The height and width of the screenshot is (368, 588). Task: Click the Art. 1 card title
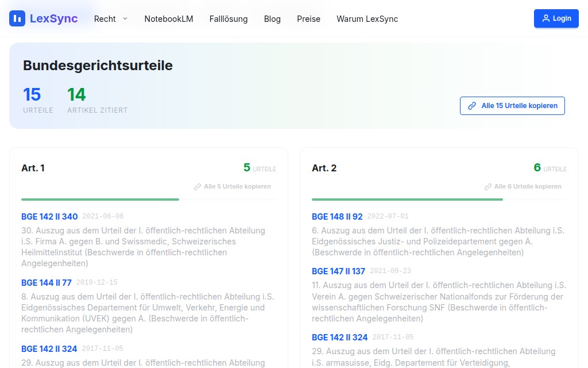(33, 168)
